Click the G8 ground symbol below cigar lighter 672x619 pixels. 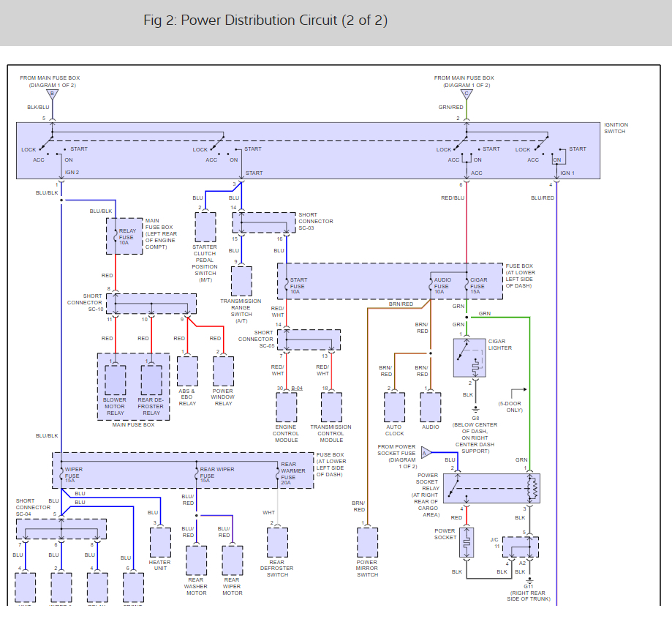pyautogui.click(x=476, y=408)
